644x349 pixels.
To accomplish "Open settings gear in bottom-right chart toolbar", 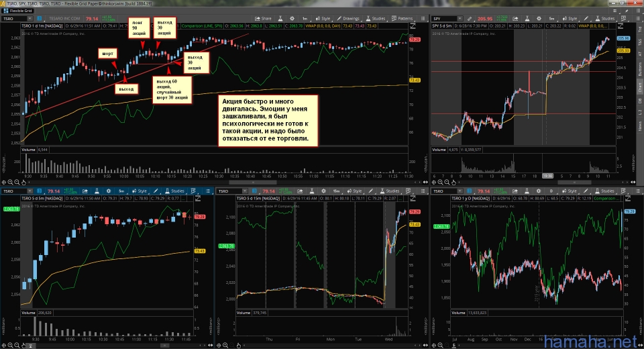I will coord(539,191).
